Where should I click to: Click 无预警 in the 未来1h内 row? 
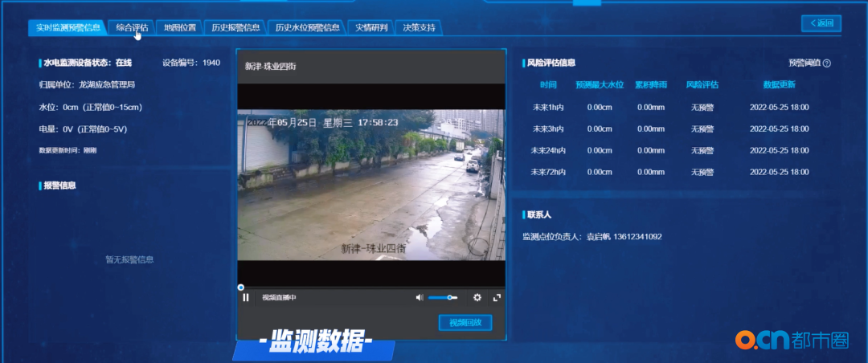(x=702, y=108)
